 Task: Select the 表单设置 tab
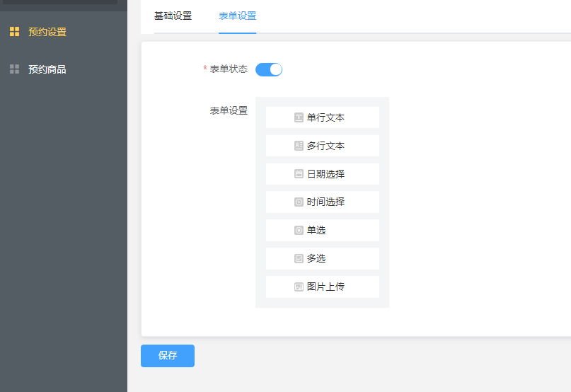238,16
